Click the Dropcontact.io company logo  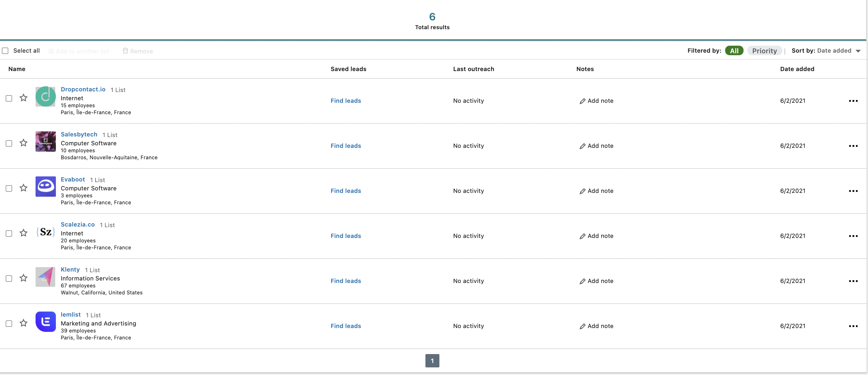[45, 97]
